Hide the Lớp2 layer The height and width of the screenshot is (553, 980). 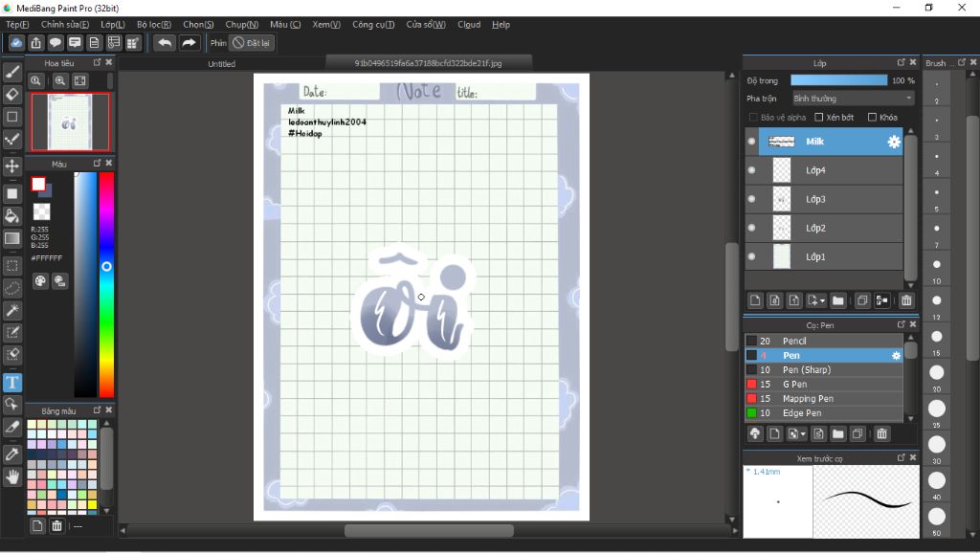[751, 228]
